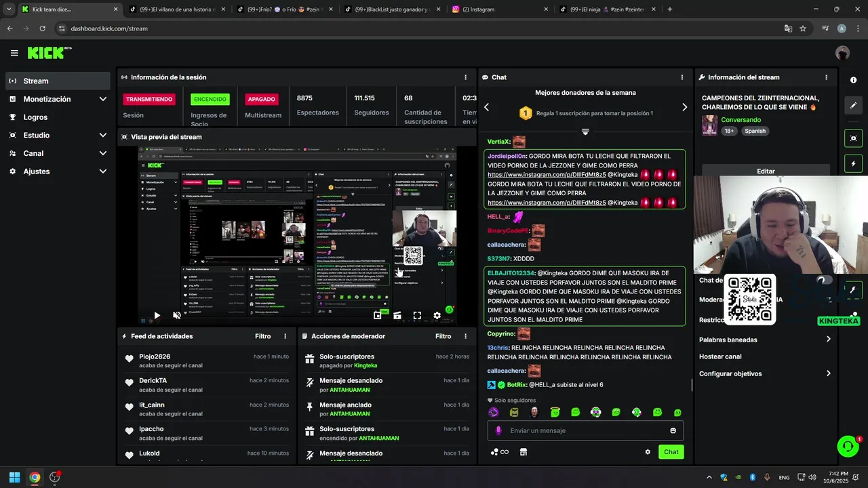
Task: Click the ELBAJITO12334 username in chat
Action: [511, 273]
